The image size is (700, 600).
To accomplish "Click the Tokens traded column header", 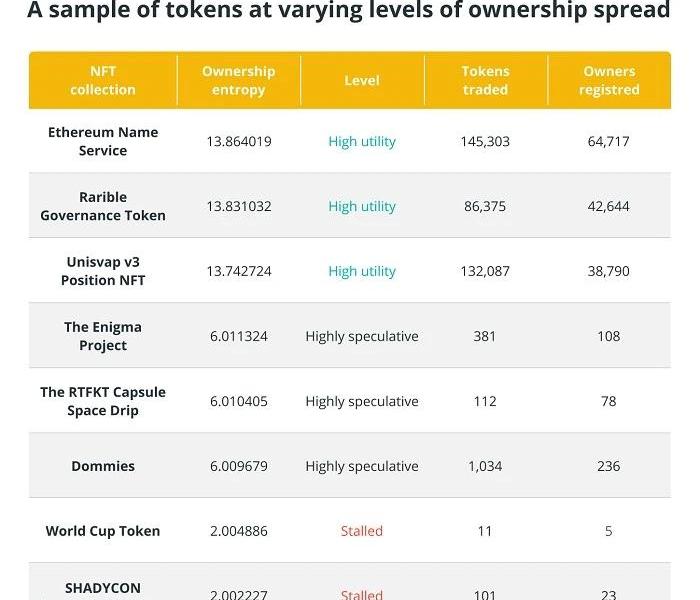I will (x=485, y=80).
